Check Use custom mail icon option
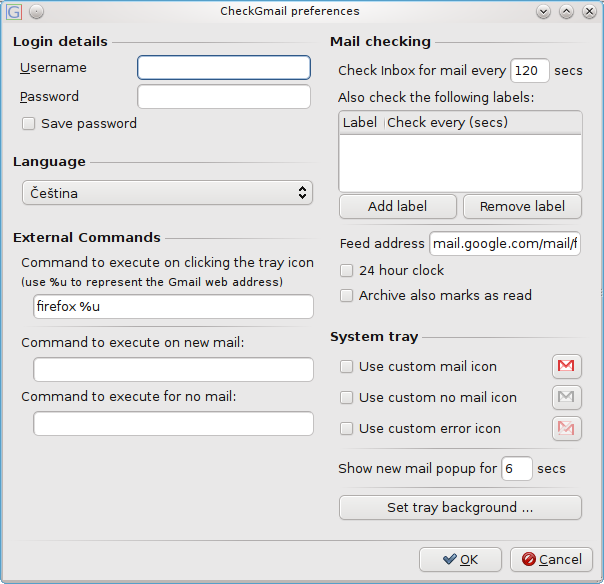 [346, 366]
